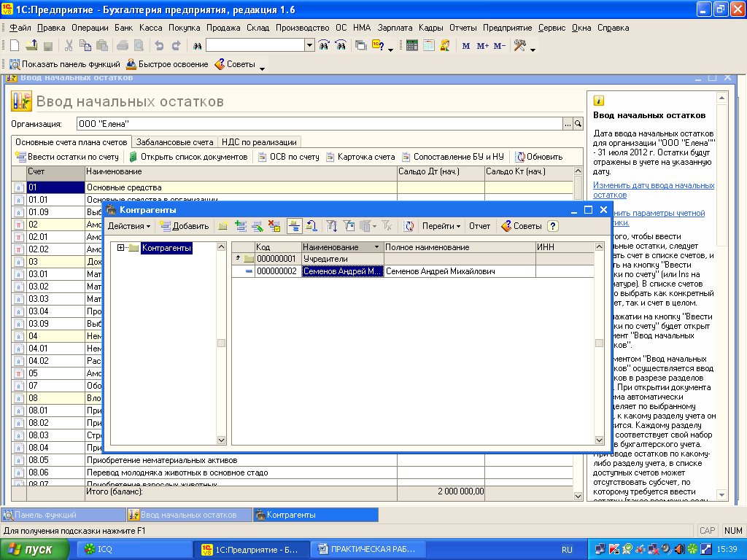Switch to НДС по реализации tab
The image size is (747, 560).
pos(259,142)
